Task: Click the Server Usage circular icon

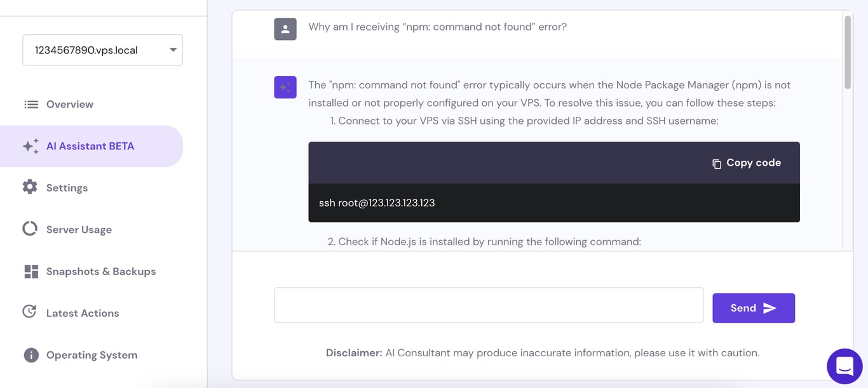Action: tap(29, 229)
